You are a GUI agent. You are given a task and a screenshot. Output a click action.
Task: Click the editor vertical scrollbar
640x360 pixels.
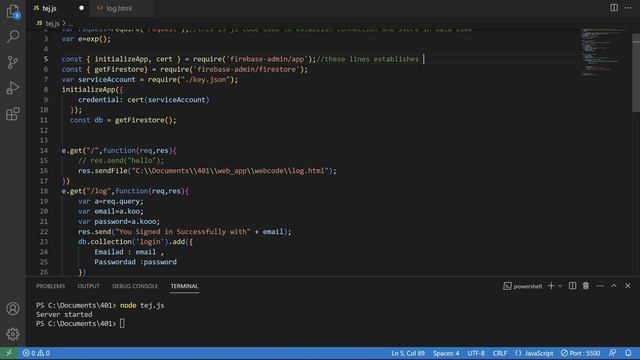pos(636,73)
